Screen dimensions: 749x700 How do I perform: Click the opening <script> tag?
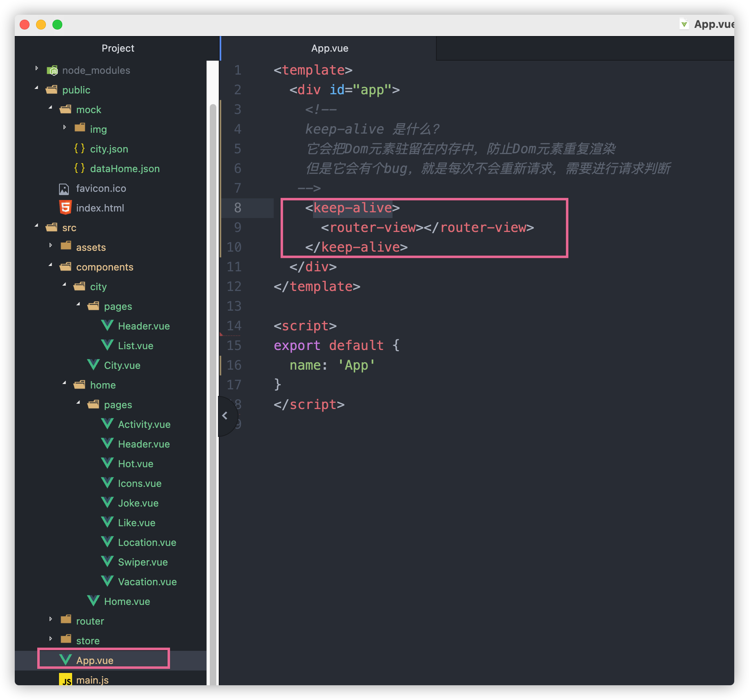pyautogui.click(x=305, y=326)
